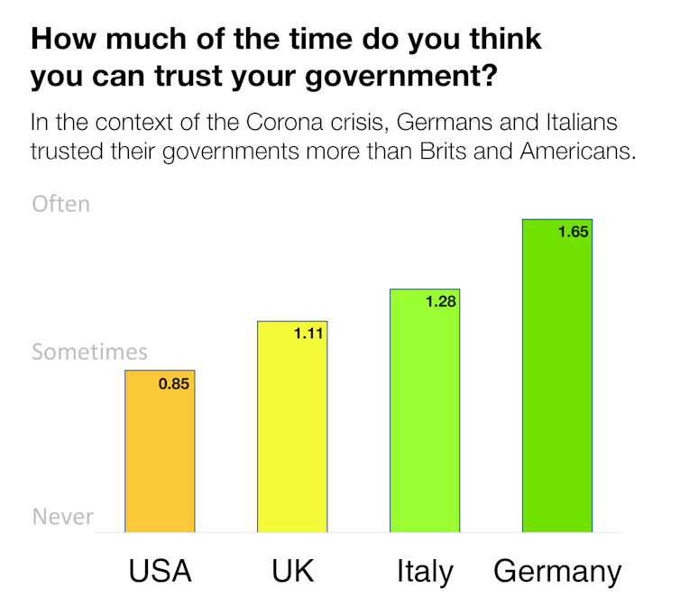Click the Italy axis label
Image resolution: width=680 pixels, height=616 pixels.
coord(425,572)
